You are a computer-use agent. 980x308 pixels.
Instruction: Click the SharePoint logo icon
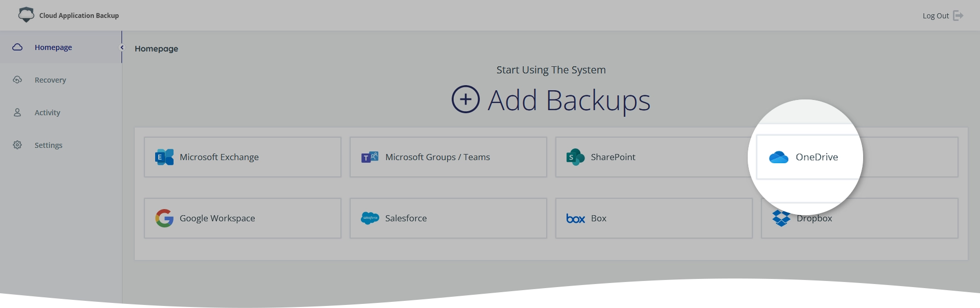(575, 157)
